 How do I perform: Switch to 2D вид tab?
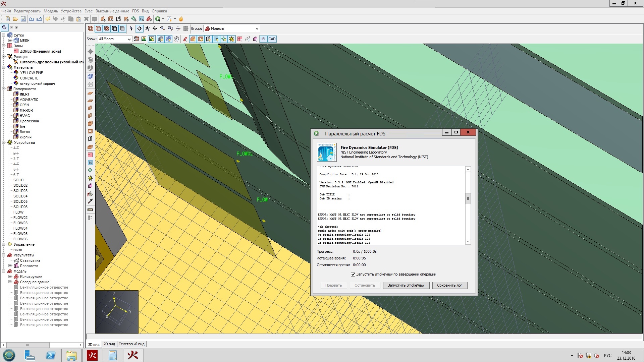pyautogui.click(x=109, y=344)
